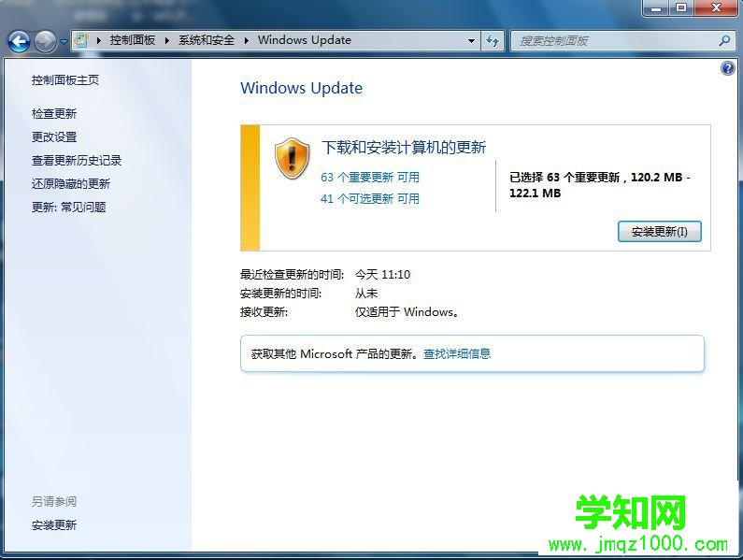Open 更改设置 in the sidebar
This screenshot has width=743, height=560.
coord(54,137)
